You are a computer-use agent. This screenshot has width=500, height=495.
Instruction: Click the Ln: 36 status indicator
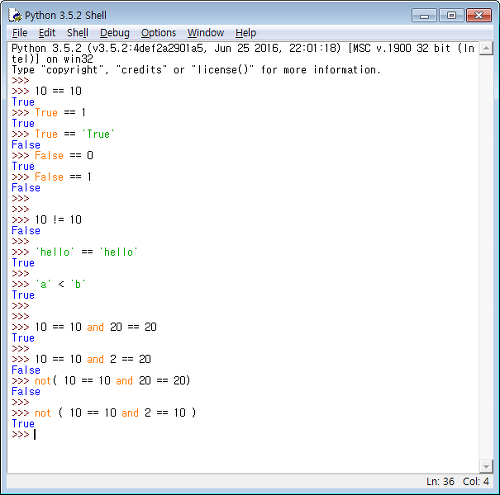tap(440, 481)
